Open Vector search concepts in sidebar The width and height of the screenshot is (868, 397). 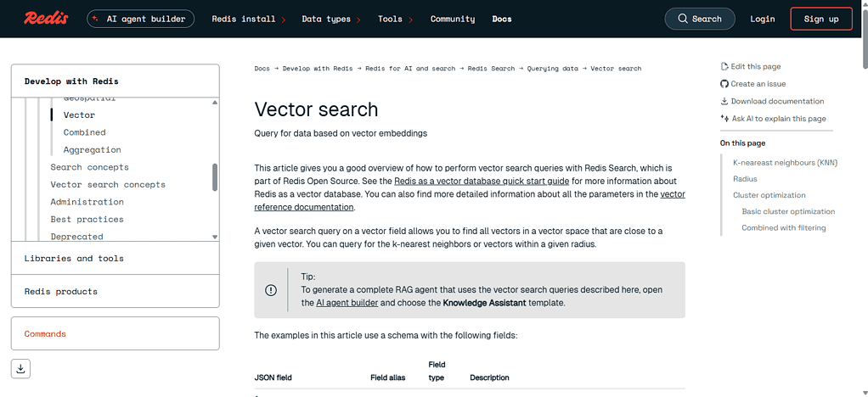[107, 184]
